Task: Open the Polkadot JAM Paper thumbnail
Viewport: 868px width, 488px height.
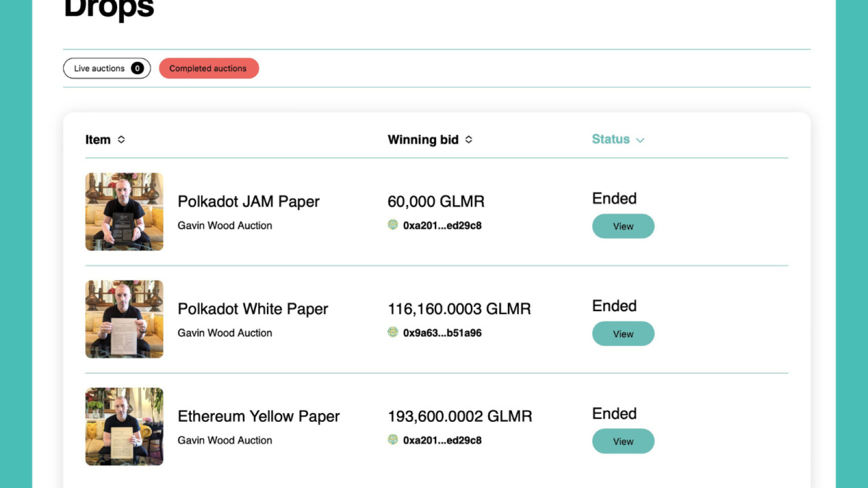Action: click(124, 211)
